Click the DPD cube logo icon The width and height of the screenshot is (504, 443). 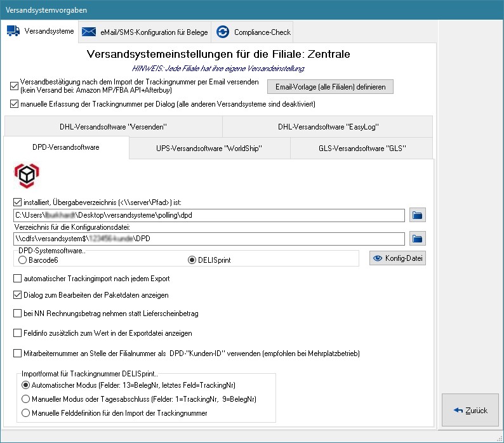(x=27, y=176)
